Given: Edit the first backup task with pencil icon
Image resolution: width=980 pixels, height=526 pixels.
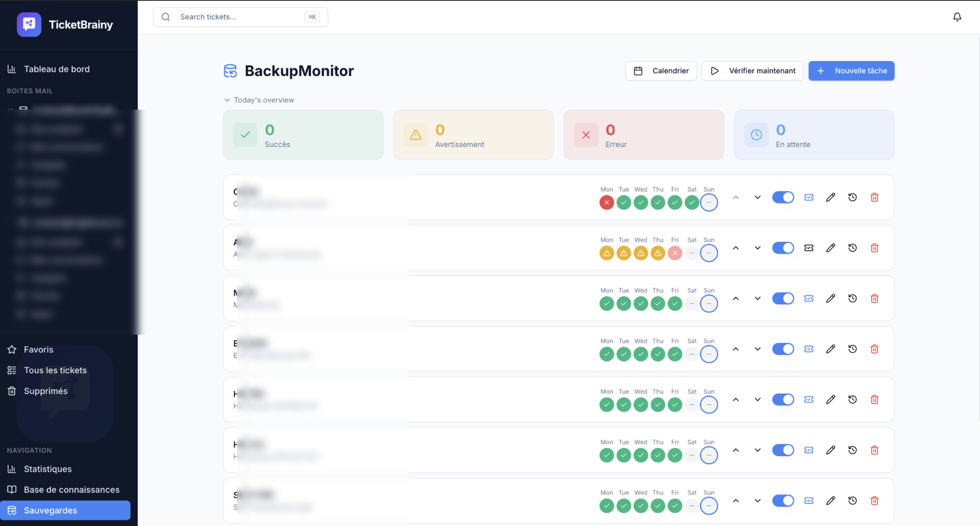Looking at the screenshot, I should tap(831, 197).
